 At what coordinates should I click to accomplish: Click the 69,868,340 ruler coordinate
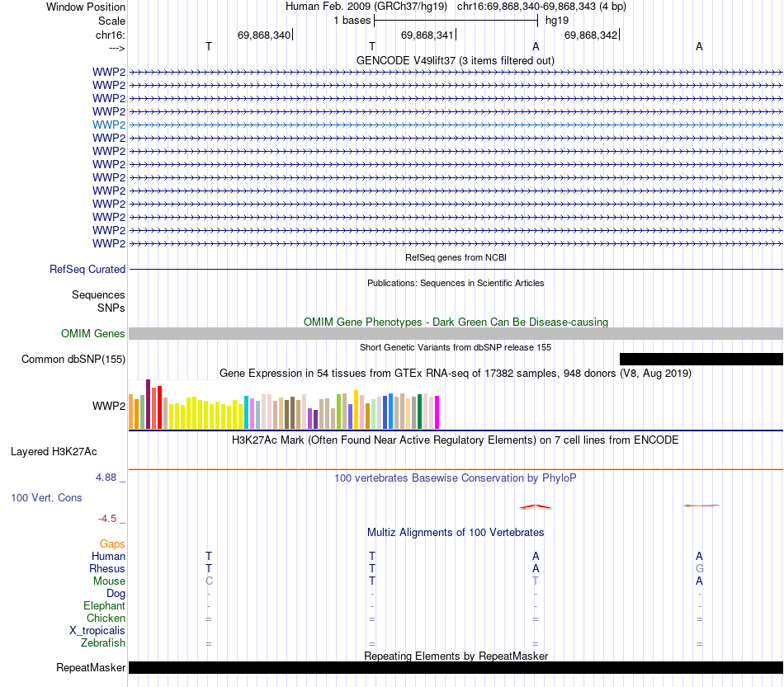(x=264, y=35)
